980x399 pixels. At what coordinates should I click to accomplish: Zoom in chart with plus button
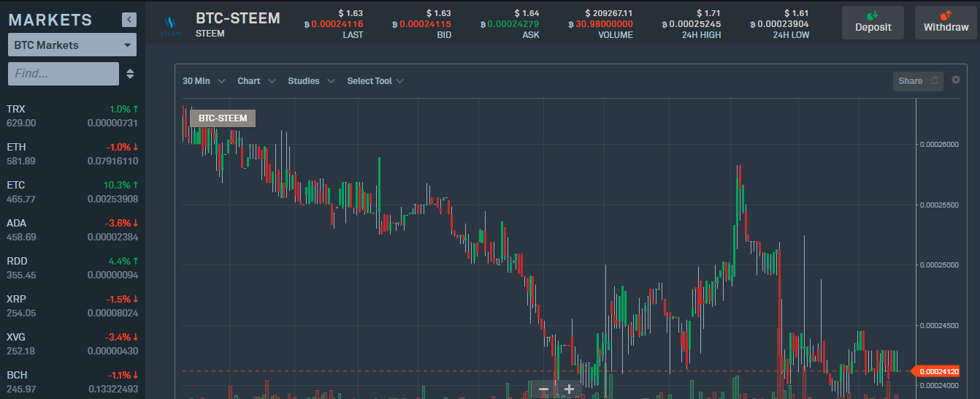(570, 389)
